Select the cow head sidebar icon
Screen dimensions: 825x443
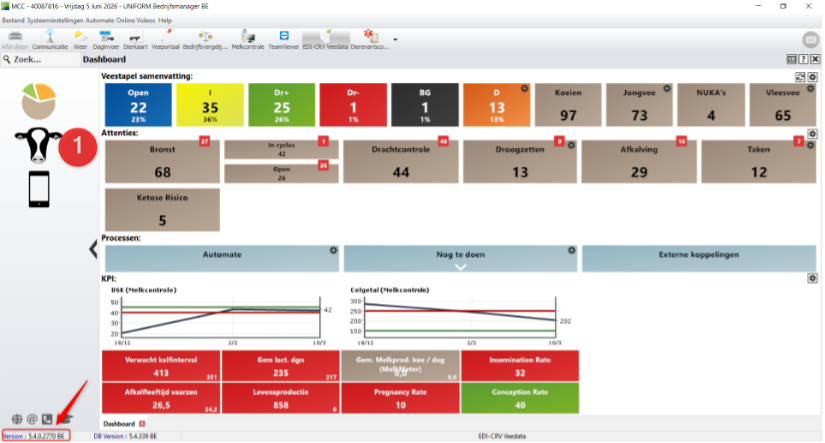pyautogui.click(x=38, y=144)
